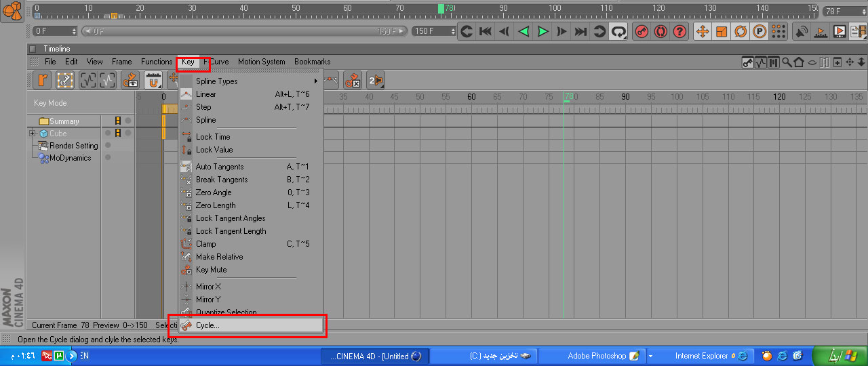The height and width of the screenshot is (366, 868).
Task: Choose Linear interpolation in Key menu
Action: pyautogui.click(x=251, y=94)
